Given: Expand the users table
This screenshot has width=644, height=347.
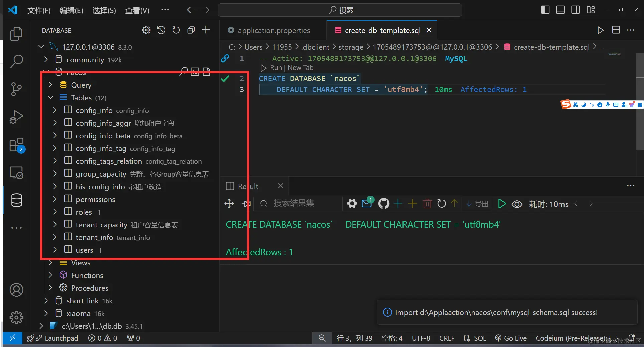Looking at the screenshot, I should (x=55, y=250).
